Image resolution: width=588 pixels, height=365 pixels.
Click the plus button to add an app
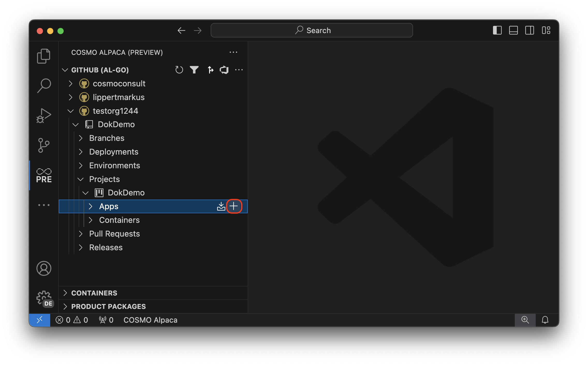234,206
